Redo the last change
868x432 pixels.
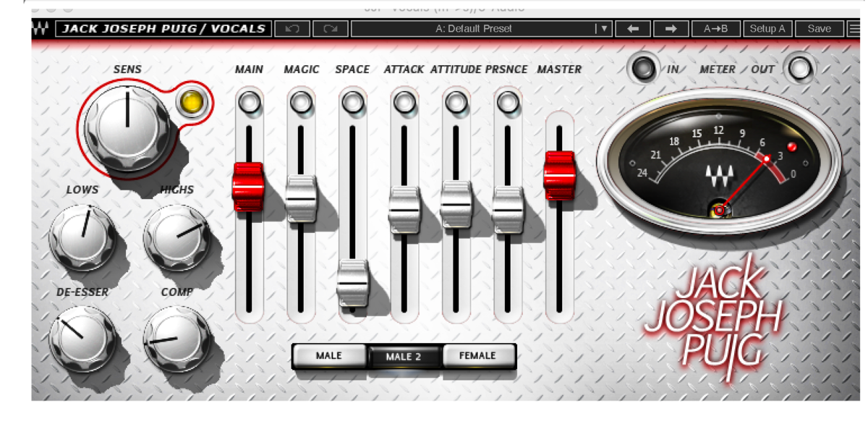coord(331,29)
